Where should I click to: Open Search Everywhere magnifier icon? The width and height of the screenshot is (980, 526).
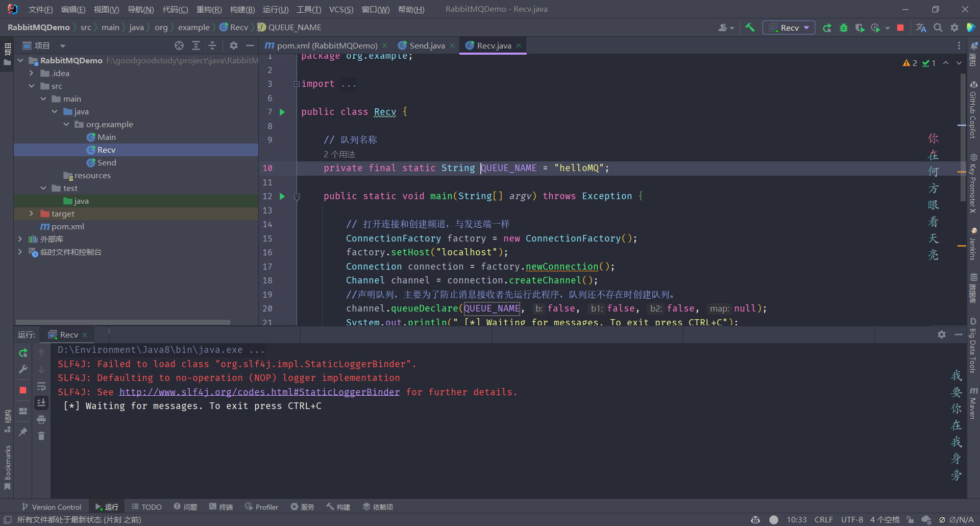(x=938, y=28)
